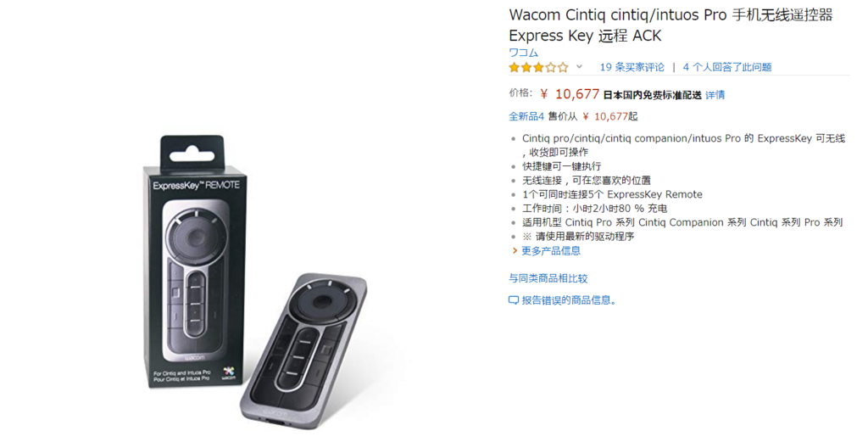This screenshot has height=442, width=868.
Task: Open the star rating breakdown dropdown arrow
Action: [579, 67]
